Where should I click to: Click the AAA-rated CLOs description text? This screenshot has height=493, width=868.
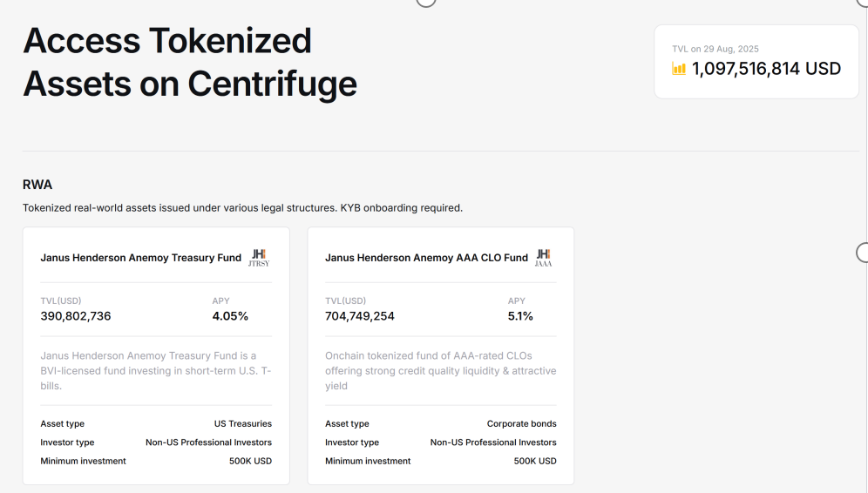(x=440, y=370)
